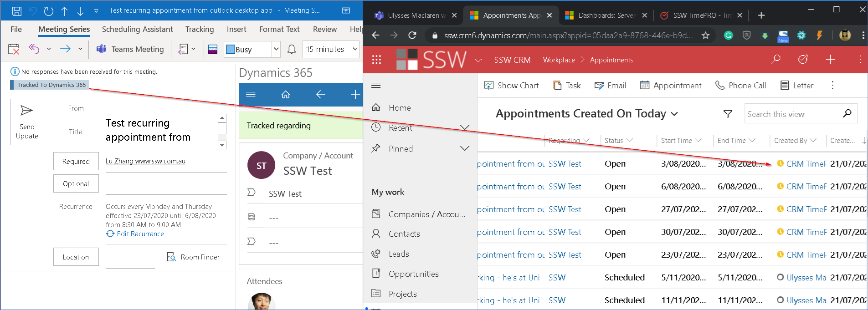Click the reminder bell icon
The height and width of the screenshot is (310, 868).
pyautogui.click(x=292, y=49)
